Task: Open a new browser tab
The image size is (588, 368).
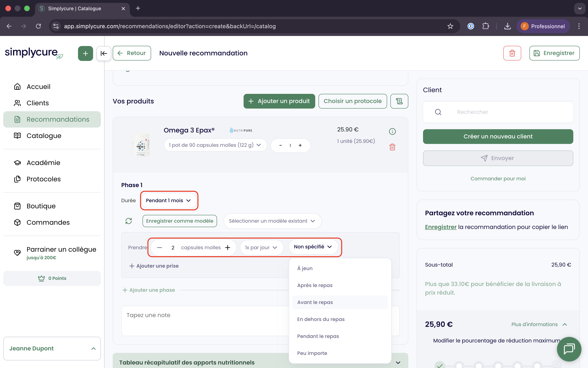Action: tap(138, 8)
